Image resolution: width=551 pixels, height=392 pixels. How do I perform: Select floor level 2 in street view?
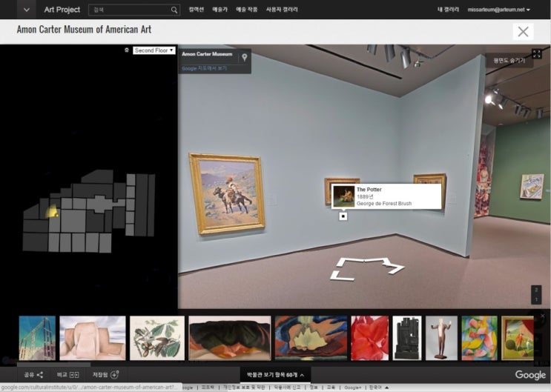pyautogui.click(x=536, y=290)
